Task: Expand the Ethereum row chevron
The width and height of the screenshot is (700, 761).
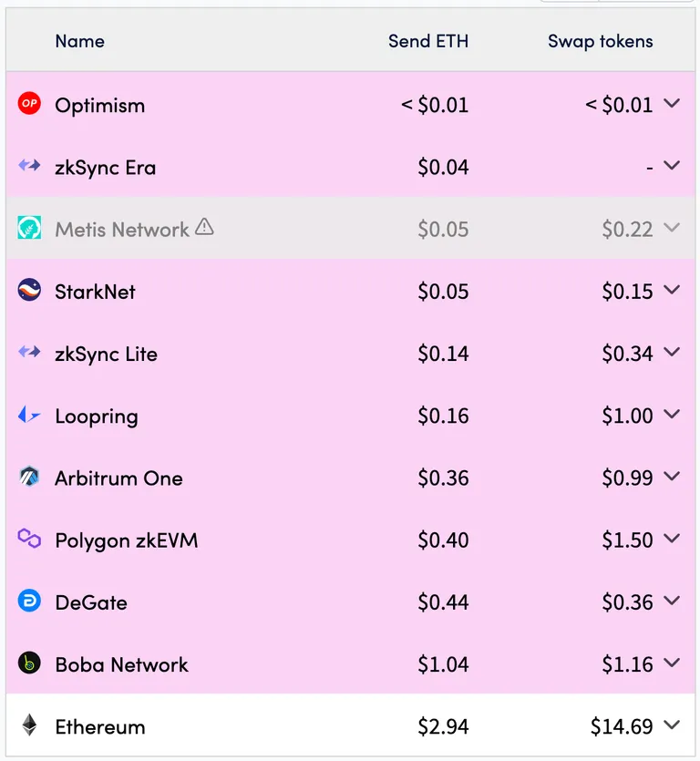Action: 673,725
